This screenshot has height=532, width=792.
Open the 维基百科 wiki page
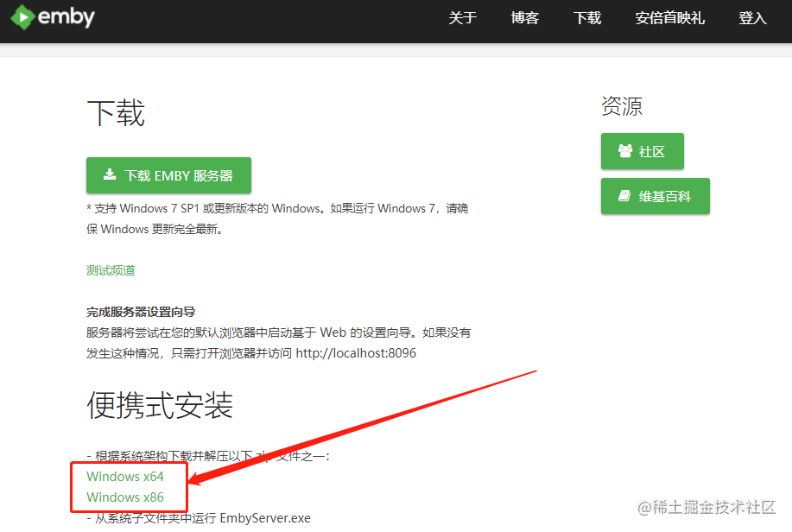[x=655, y=196]
